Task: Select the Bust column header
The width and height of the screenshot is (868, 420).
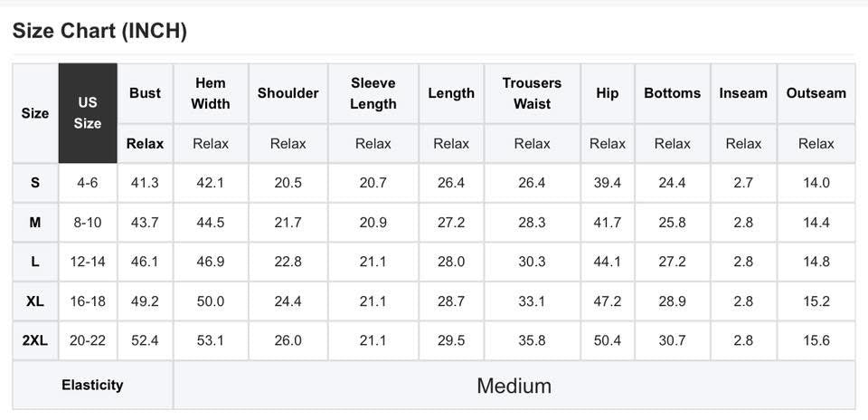Action: [x=145, y=93]
